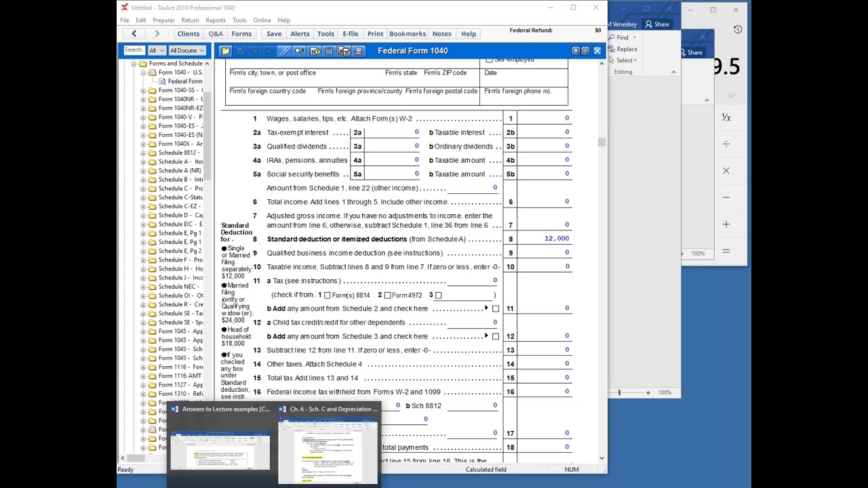Open the Return menu

(190, 20)
